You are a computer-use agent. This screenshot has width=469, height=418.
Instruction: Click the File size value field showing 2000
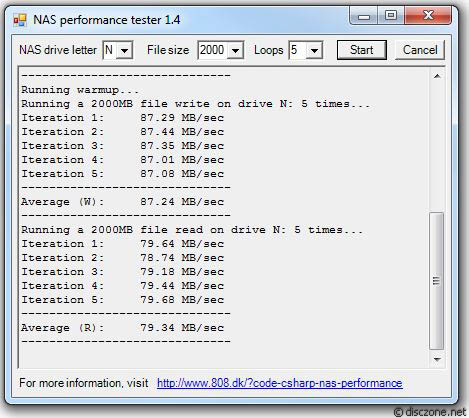click(x=213, y=50)
